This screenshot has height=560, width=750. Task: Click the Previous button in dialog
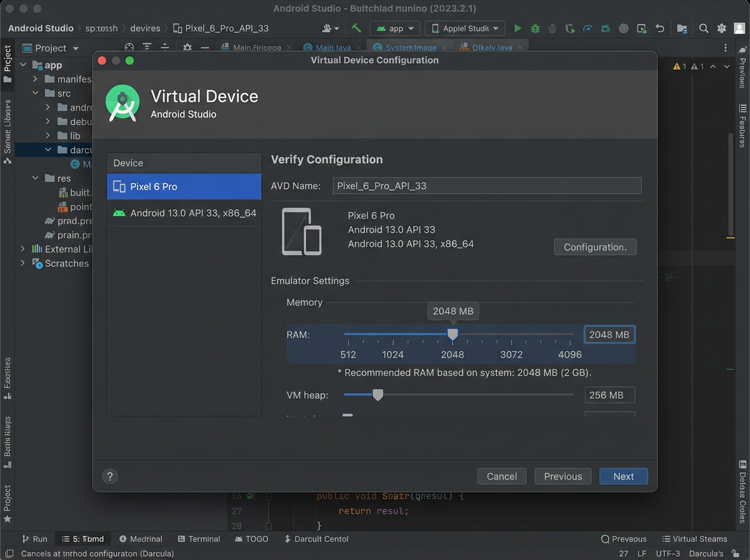pos(563,476)
